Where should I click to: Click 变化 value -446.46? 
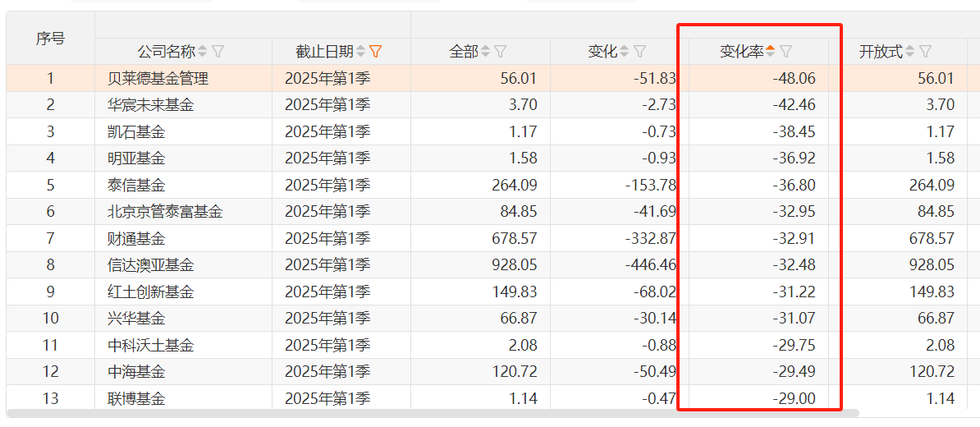click(651, 265)
